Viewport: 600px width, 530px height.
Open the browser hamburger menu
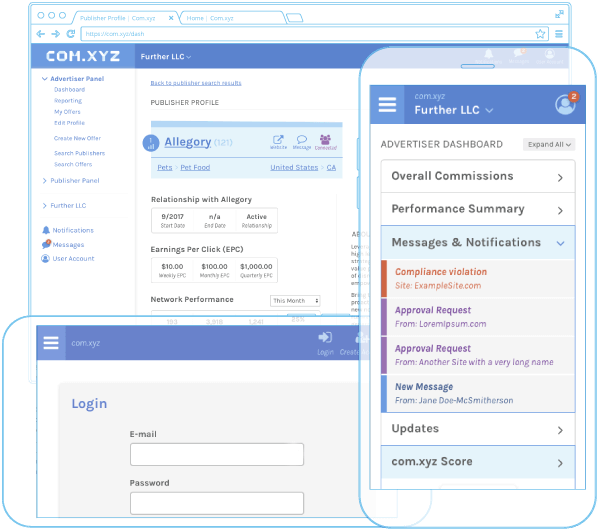(x=559, y=34)
